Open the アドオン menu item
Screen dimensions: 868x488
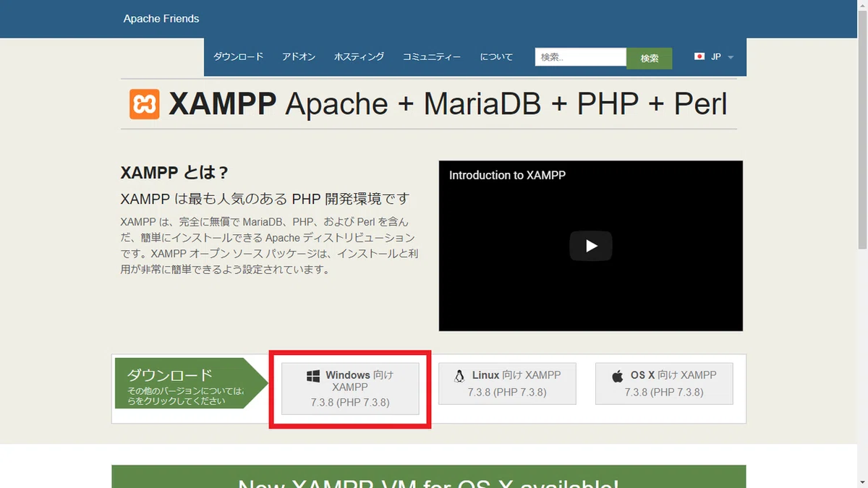pyautogui.click(x=299, y=56)
